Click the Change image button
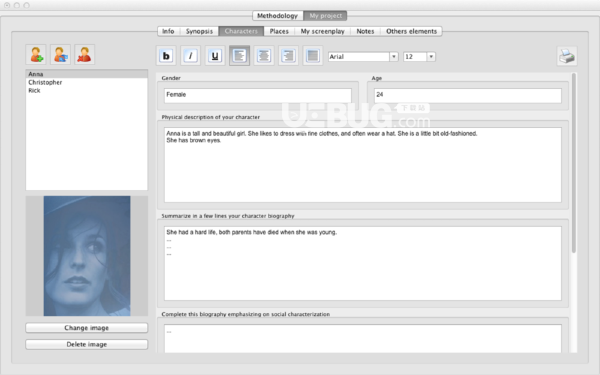Screen dimensions: 600x375 click(x=86, y=328)
